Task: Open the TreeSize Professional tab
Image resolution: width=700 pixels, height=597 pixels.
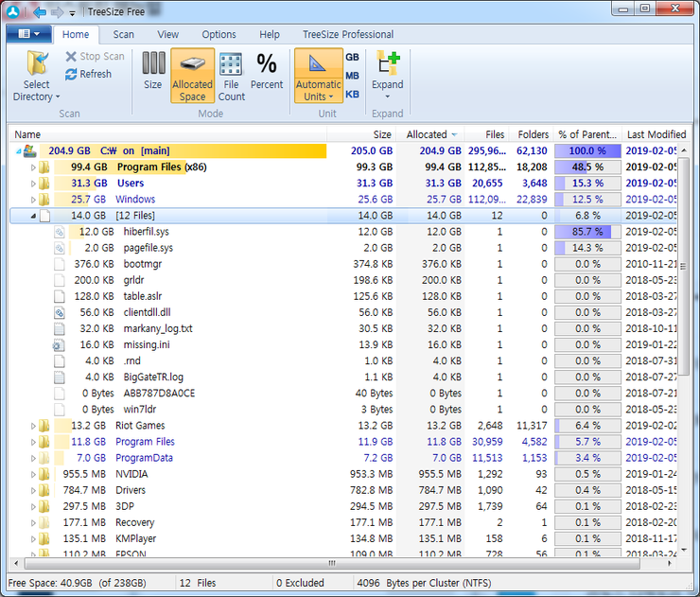Action: click(x=348, y=34)
